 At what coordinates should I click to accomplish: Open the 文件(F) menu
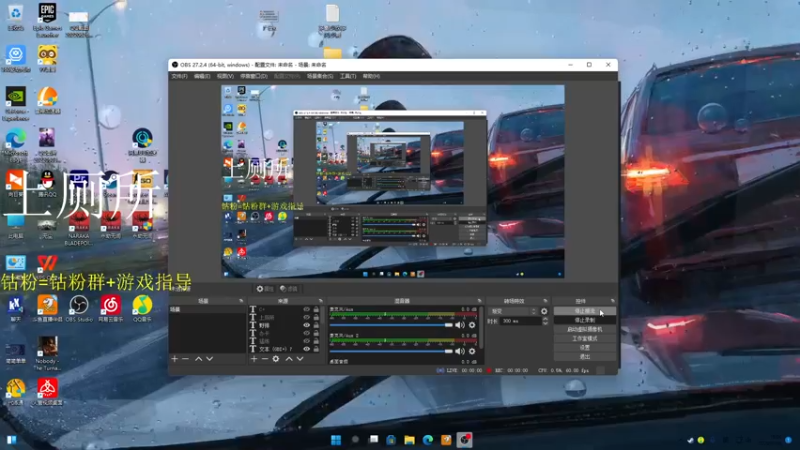pos(180,76)
